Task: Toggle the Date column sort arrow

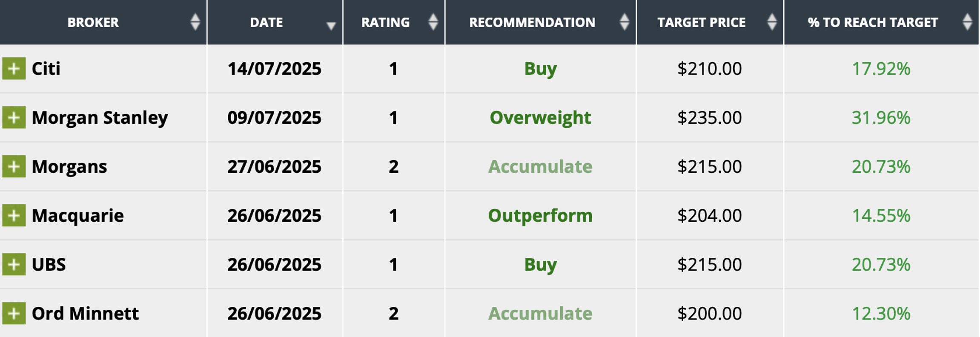Action: (331, 26)
